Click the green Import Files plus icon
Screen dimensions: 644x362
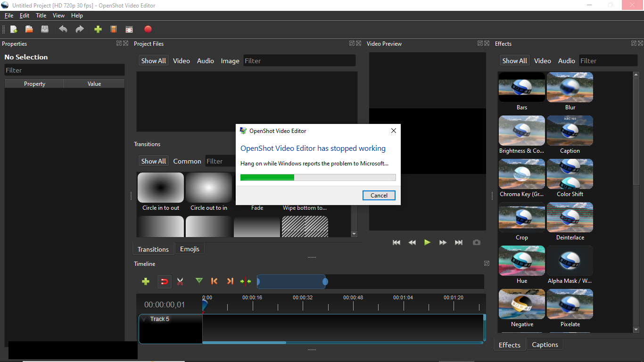click(98, 29)
